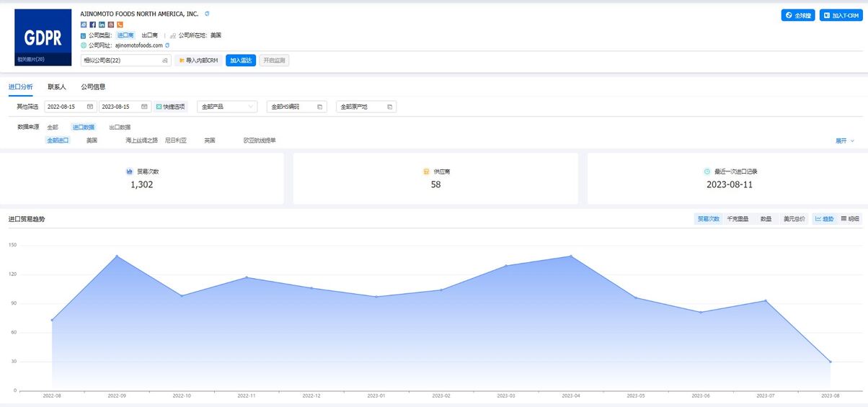Switch to the 进口分析 tab
The image size is (868, 407).
(x=20, y=86)
